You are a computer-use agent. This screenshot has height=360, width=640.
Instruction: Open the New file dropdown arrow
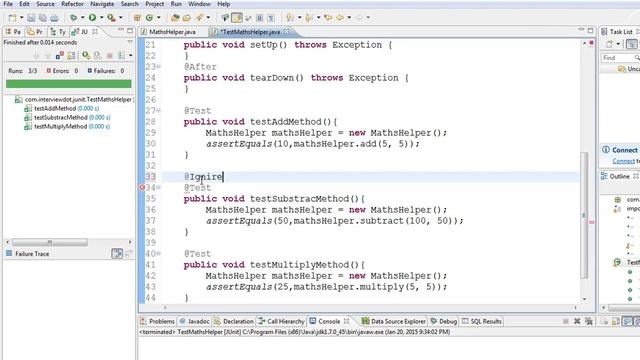(22, 18)
